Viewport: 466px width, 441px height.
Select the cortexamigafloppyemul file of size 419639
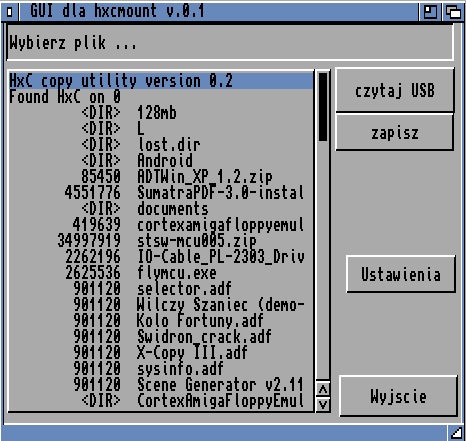coord(161,225)
